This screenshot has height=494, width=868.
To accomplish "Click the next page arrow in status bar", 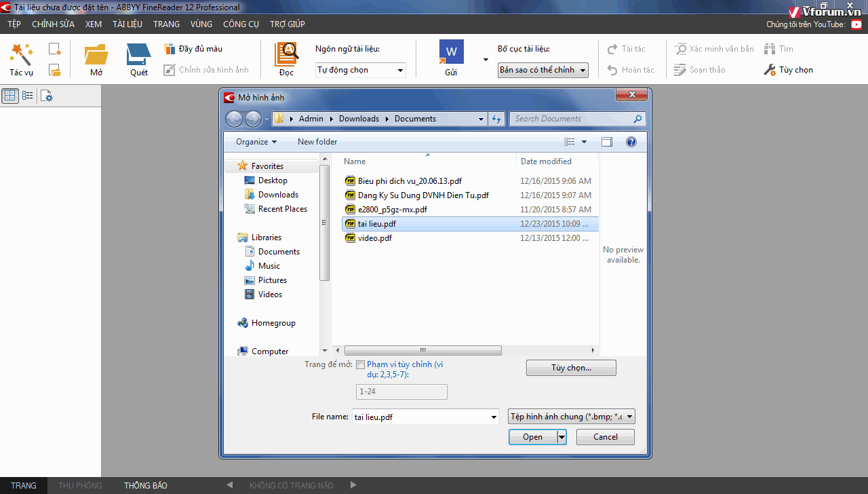I will pyautogui.click(x=353, y=485).
